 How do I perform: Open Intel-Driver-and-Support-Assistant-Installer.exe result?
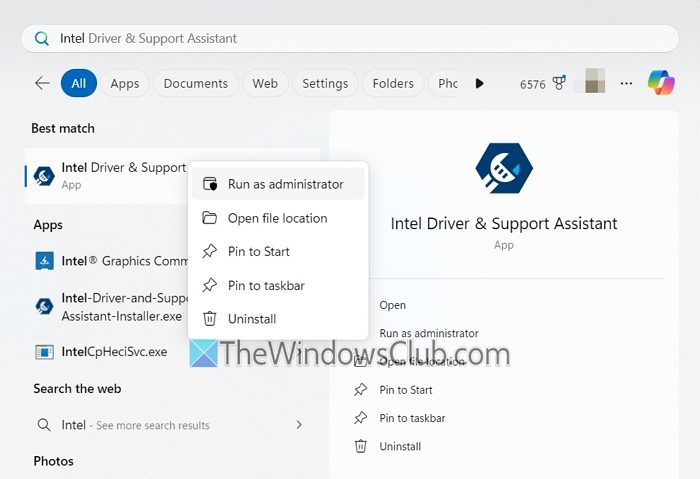point(112,307)
